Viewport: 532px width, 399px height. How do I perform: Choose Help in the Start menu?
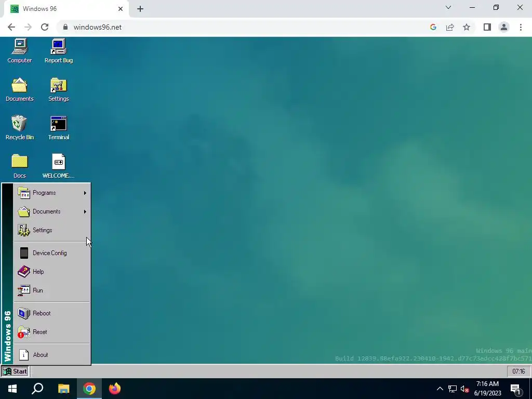[51, 271]
